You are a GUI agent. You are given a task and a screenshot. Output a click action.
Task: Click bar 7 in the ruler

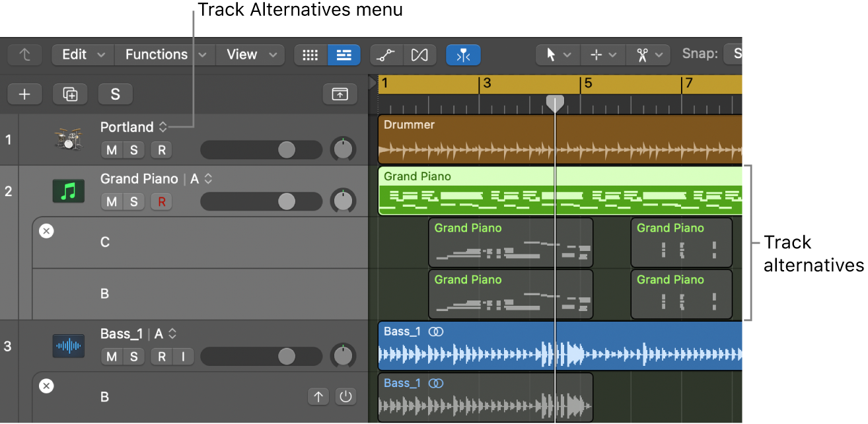point(689,84)
